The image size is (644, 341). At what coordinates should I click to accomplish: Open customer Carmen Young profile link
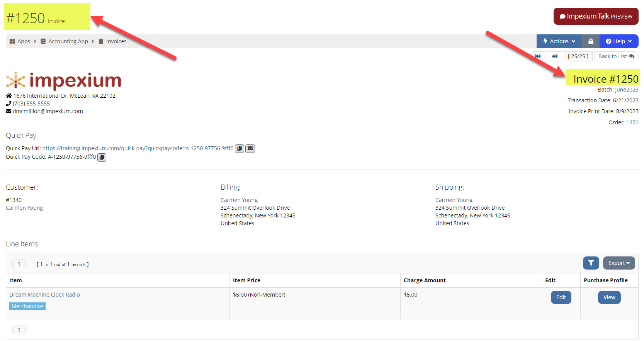24,208
